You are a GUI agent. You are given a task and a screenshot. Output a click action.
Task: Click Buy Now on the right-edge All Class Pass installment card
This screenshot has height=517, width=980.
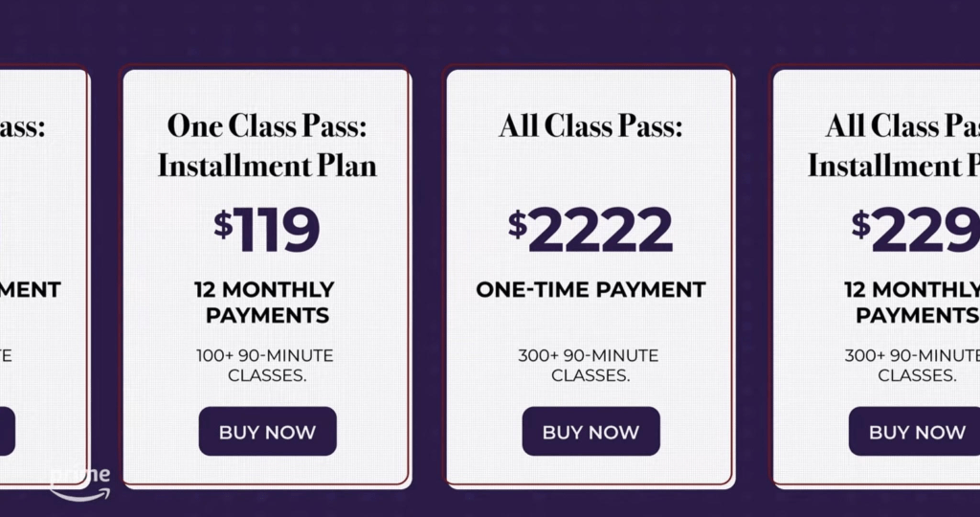pyautogui.click(x=916, y=431)
